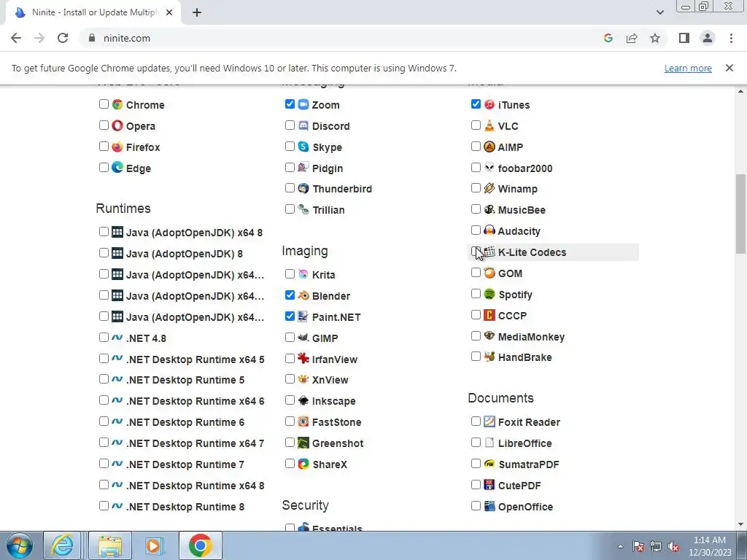Click the MediaMonkey label
747x560 pixels.
[x=531, y=337]
